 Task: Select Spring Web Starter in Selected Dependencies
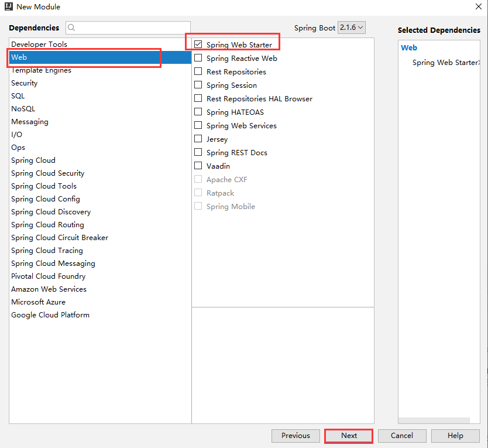pos(445,63)
